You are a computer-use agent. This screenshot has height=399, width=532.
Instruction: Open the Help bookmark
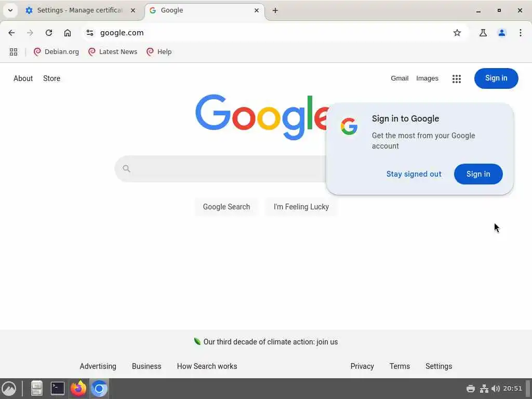(x=159, y=52)
